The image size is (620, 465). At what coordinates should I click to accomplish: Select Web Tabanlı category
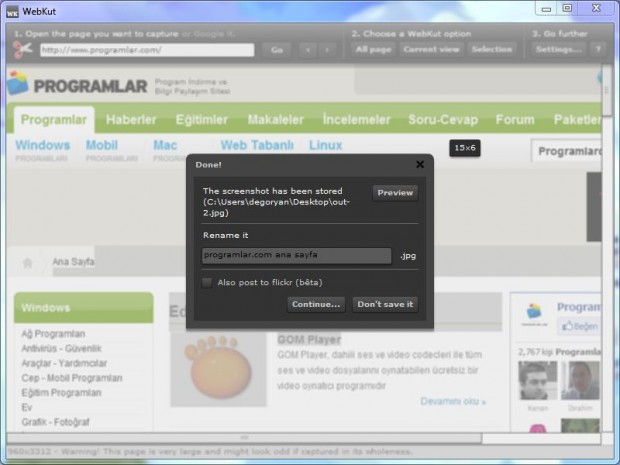[257, 145]
